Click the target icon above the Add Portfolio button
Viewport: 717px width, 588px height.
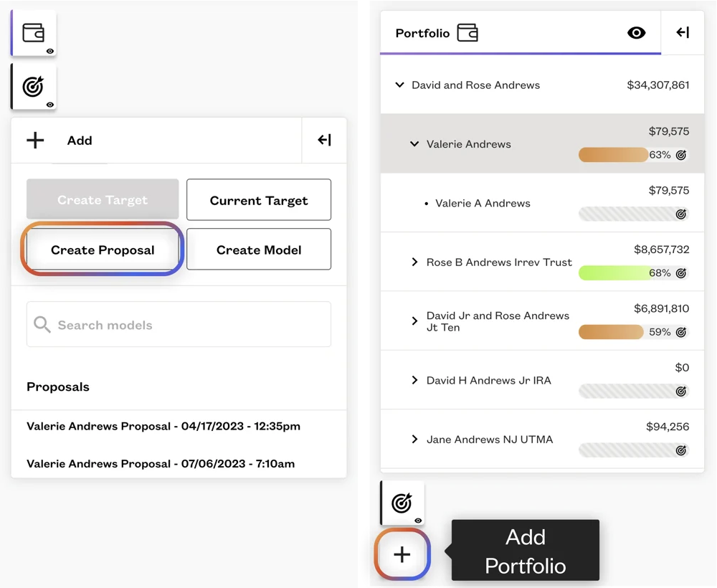pyautogui.click(x=402, y=503)
